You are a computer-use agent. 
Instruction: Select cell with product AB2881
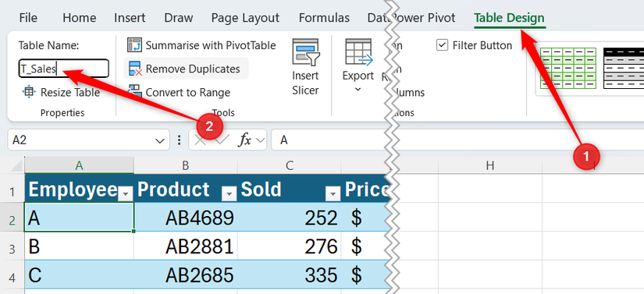(186, 246)
